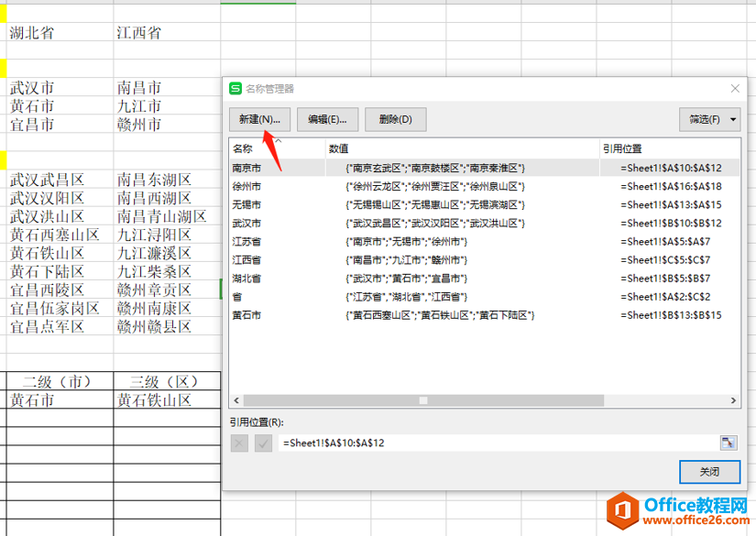Screen dimensions: 756x536
Task: Select the 宜昌伍家岗区 cell
Action: tap(60, 308)
